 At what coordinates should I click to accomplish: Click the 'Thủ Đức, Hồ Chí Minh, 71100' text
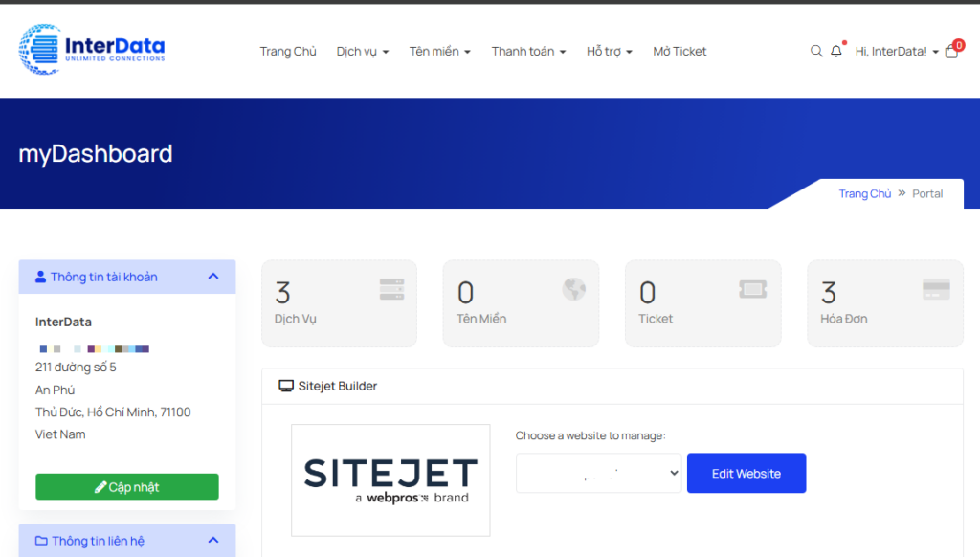click(113, 412)
